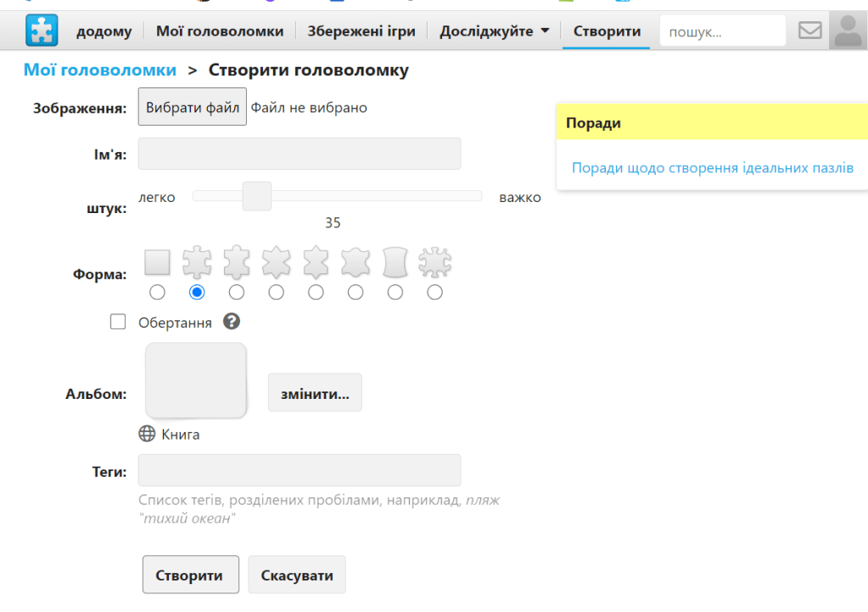Click the question mark help icon beside Обертання
Screen dimensions: 868x612
(231, 322)
